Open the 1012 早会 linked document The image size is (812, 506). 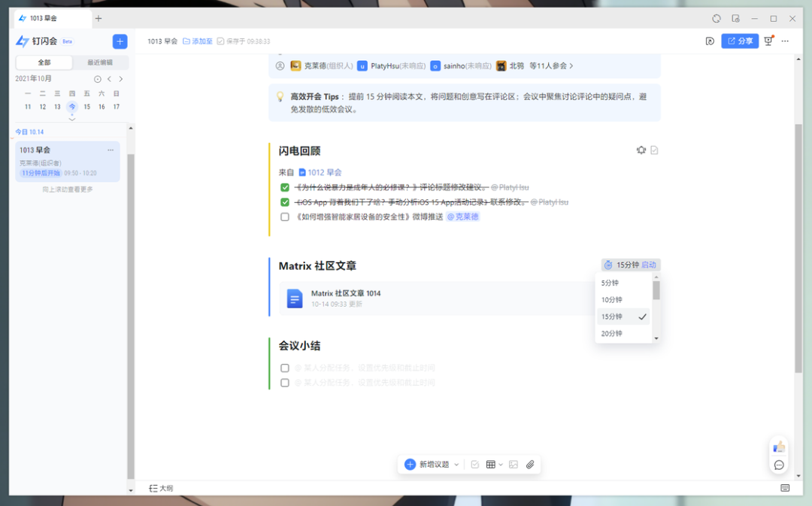320,172
